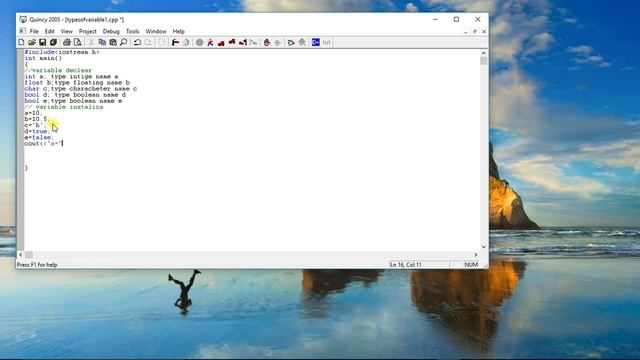Image resolution: width=640 pixels, height=360 pixels.
Task: Click the footprint icon with vertical bar
Action: coord(243,42)
